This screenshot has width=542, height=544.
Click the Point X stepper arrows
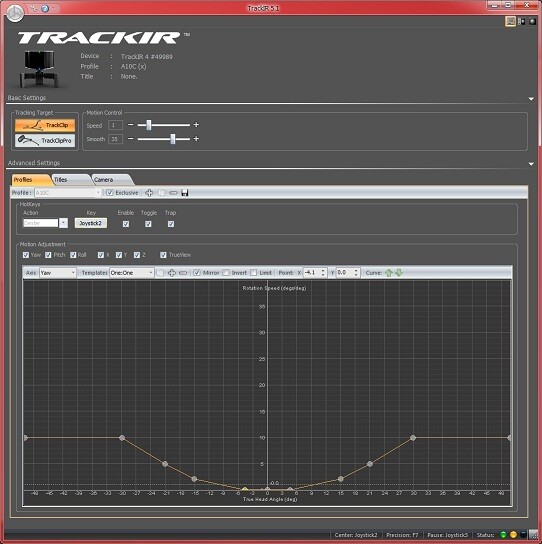pyautogui.click(x=323, y=273)
